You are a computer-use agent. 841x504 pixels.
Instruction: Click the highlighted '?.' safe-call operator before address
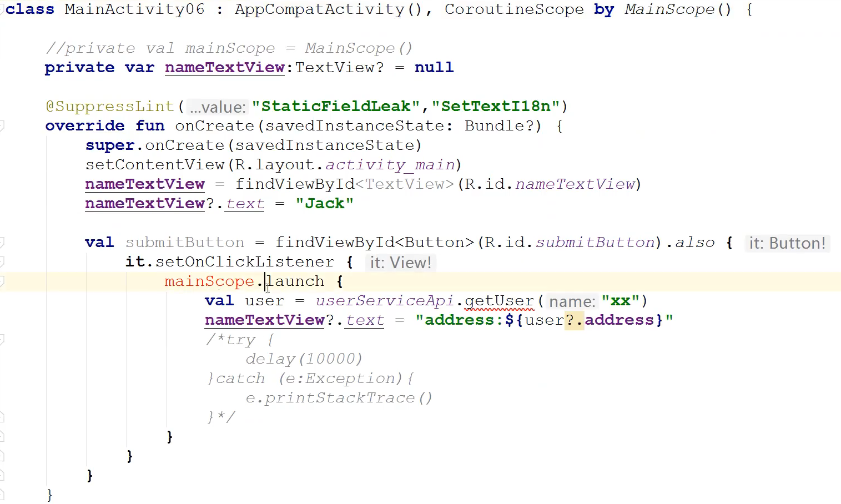tap(574, 320)
